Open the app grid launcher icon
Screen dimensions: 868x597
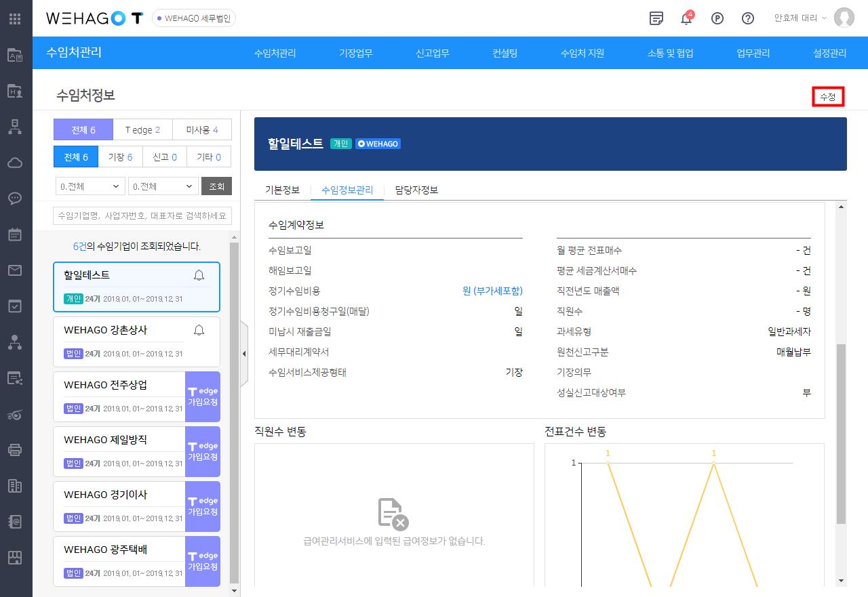click(x=15, y=18)
